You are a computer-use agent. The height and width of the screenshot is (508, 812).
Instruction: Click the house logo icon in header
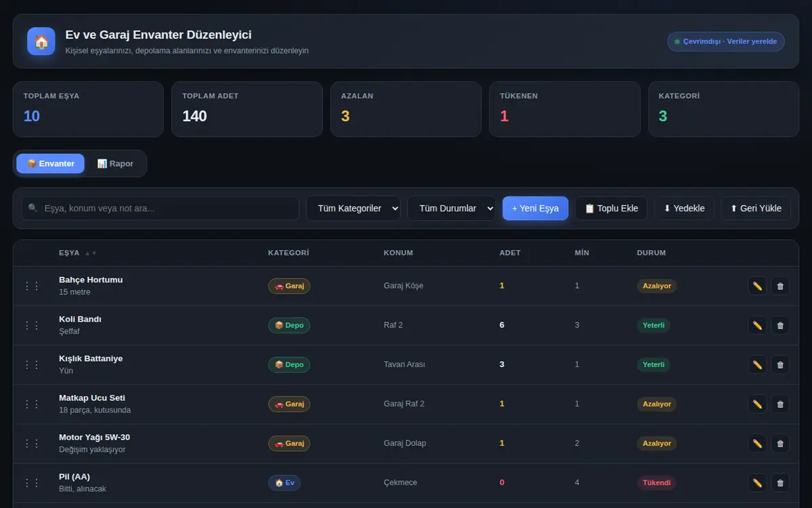click(x=41, y=41)
